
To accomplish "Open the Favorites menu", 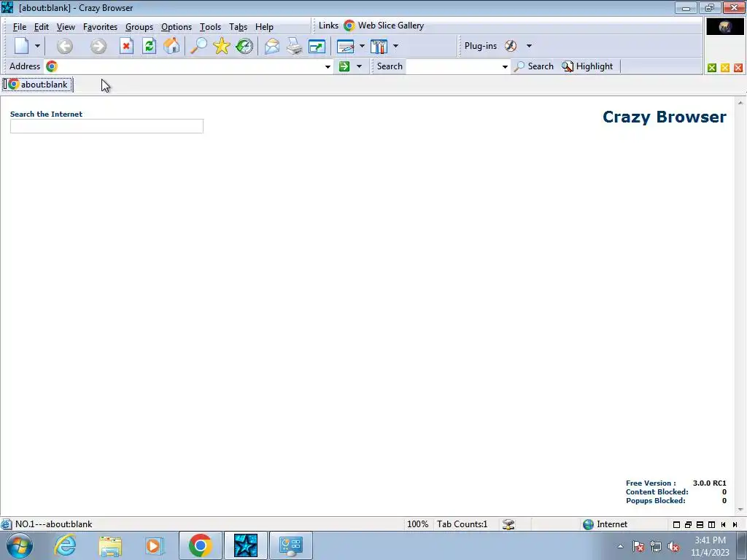I will [100, 27].
